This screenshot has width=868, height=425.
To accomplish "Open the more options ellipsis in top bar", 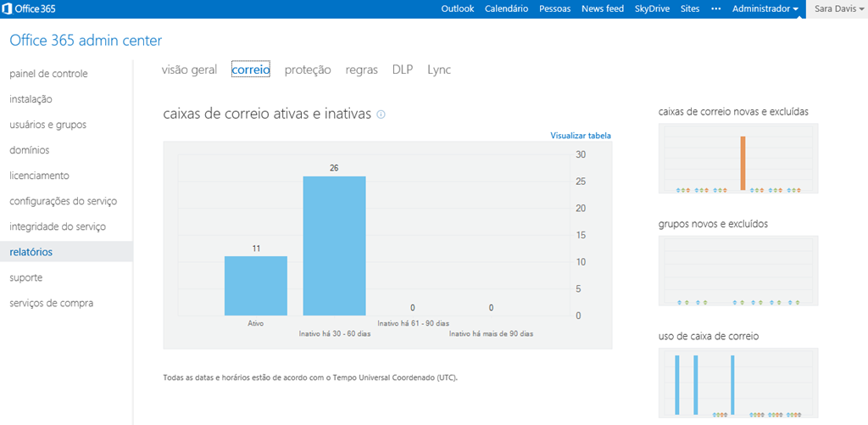I will 715,8.
